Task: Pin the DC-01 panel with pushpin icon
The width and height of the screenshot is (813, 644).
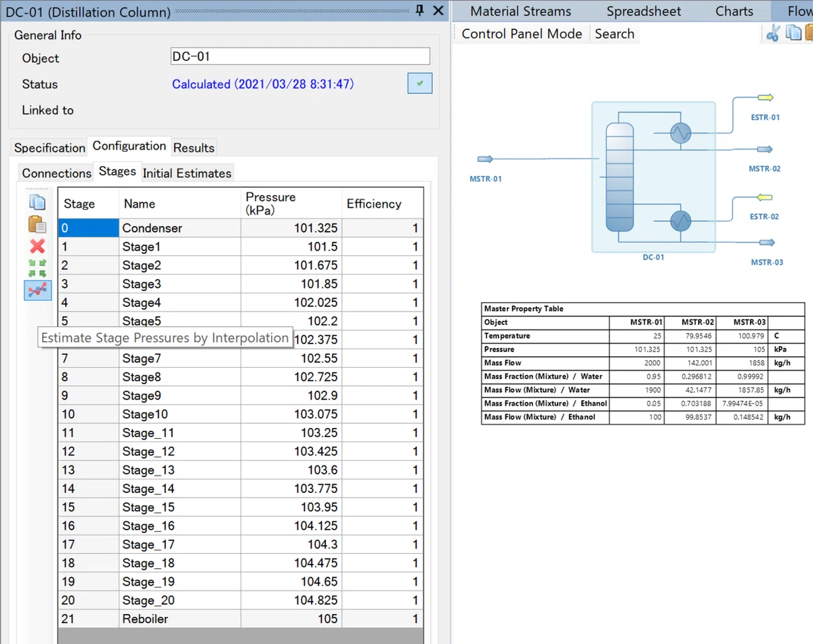Action: coord(419,10)
